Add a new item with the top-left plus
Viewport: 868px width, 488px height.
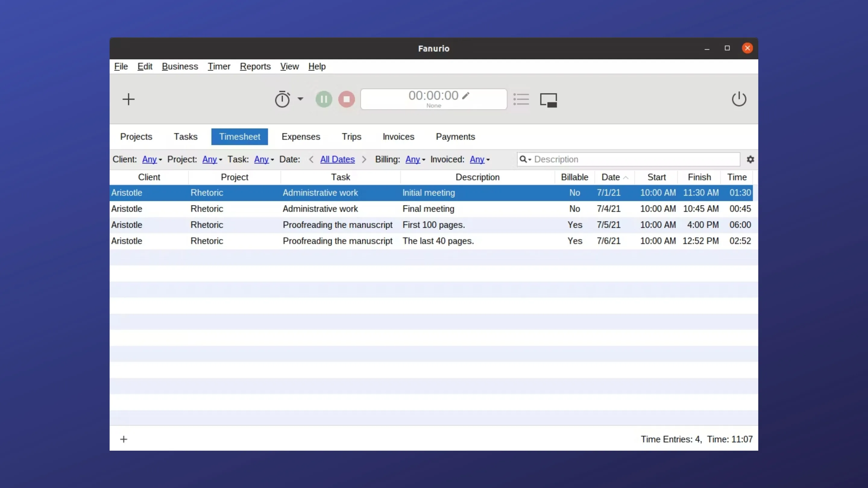tap(128, 99)
